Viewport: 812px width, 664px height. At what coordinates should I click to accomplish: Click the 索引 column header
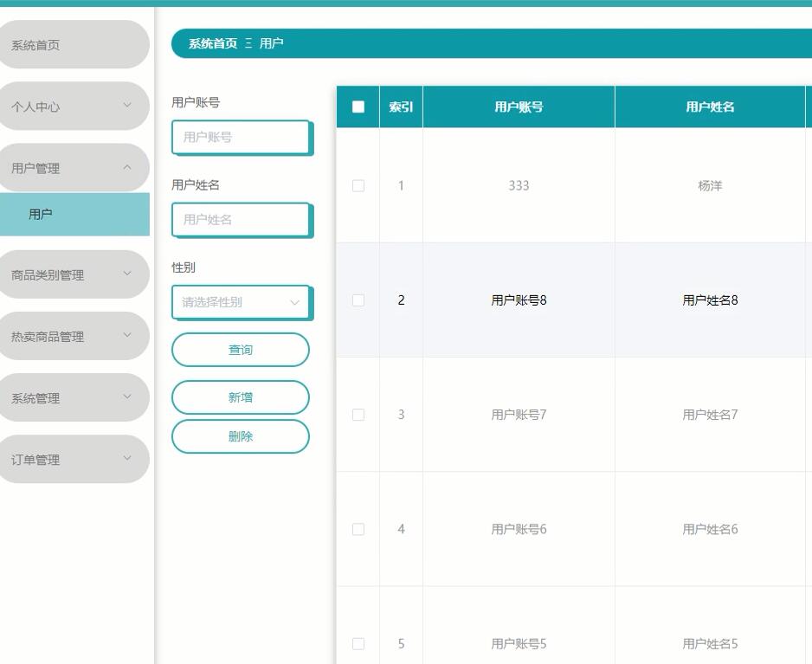coord(402,106)
